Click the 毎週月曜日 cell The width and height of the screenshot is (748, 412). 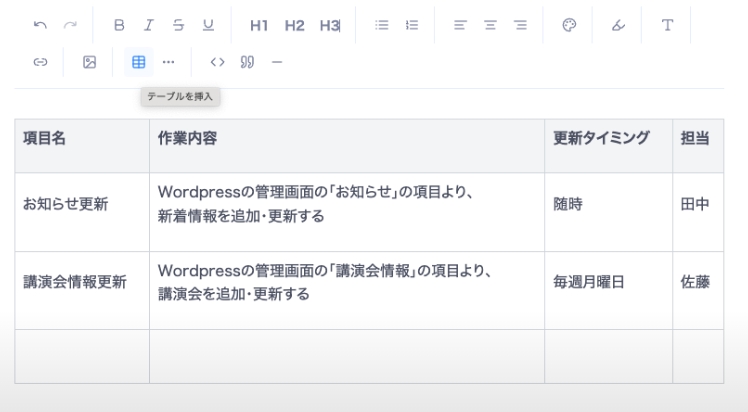(x=609, y=290)
